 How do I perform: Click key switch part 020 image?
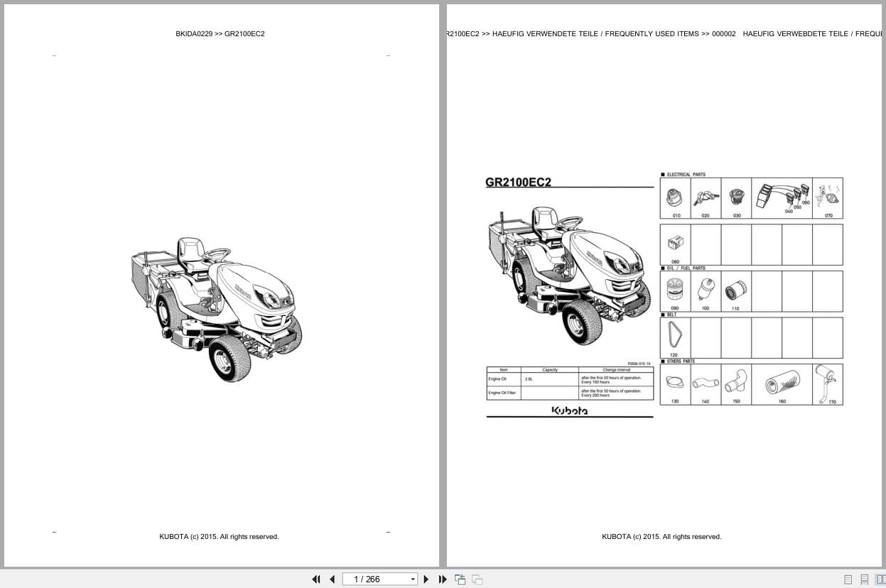coord(706,198)
